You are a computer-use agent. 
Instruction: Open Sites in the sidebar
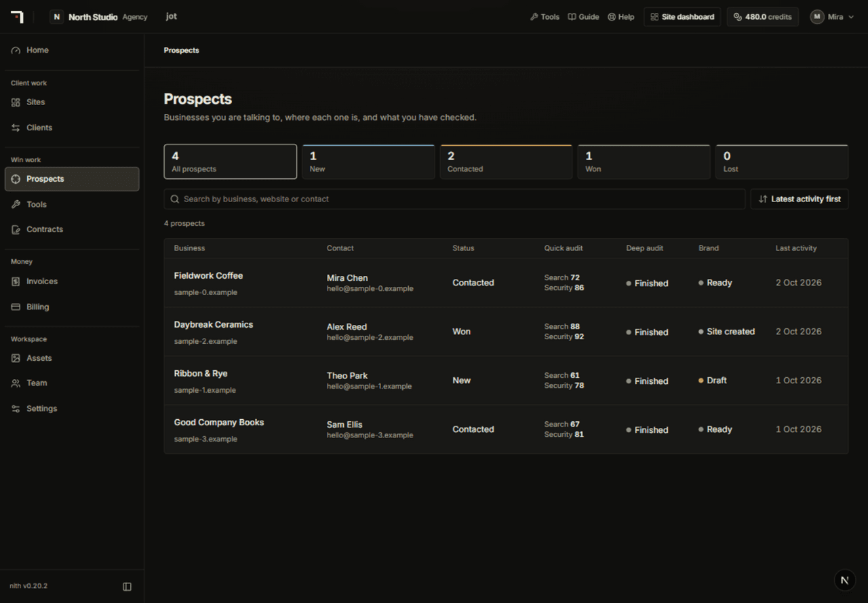click(x=72, y=102)
